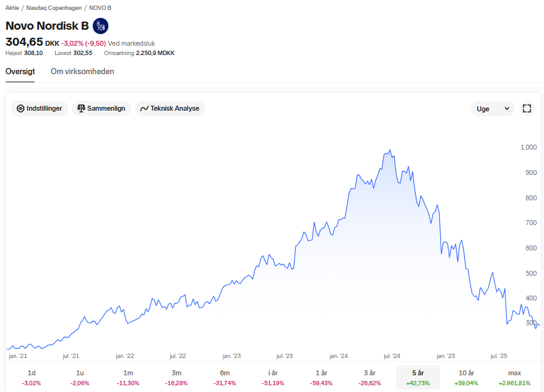
Task: Open the Indstillinger chart settings
Action: [x=40, y=108]
